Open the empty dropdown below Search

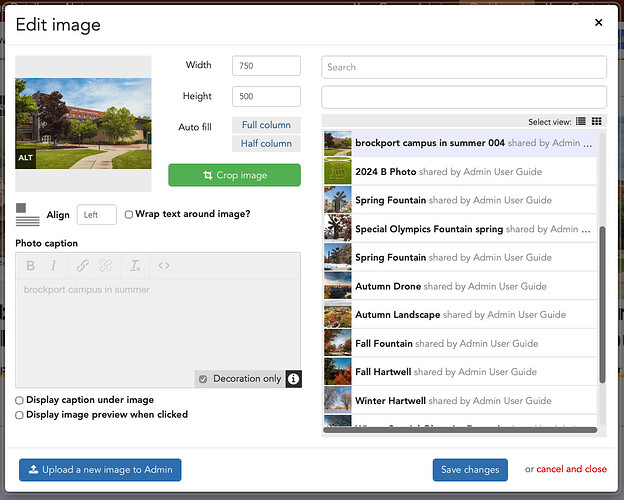pos(463,97)
